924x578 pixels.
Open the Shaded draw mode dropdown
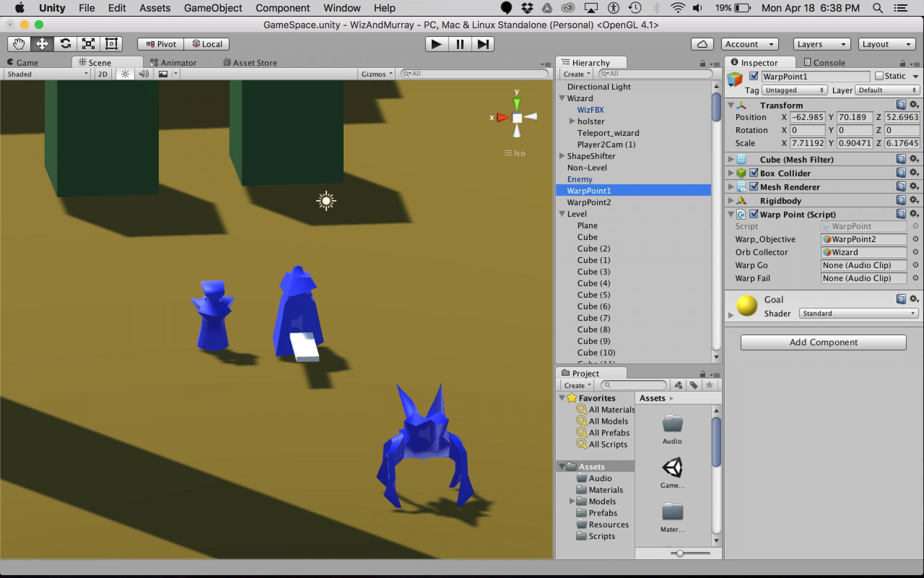(x=47, y=74)
